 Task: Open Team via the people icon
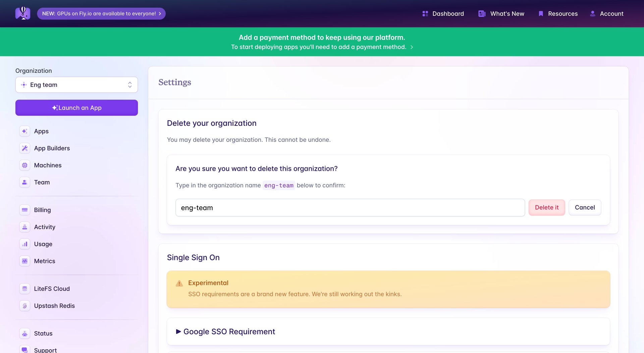click(24, 182)
